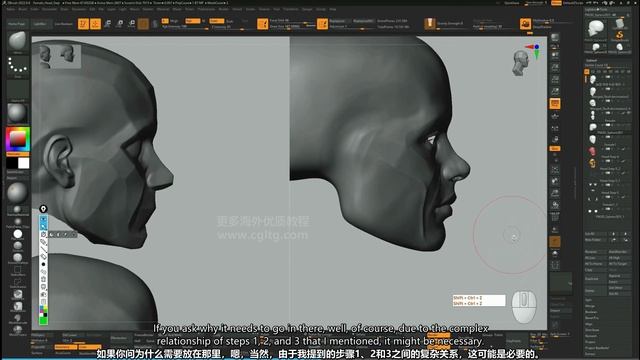Select the orange ear subtool

pyautogui.click(x=592, y=163)
